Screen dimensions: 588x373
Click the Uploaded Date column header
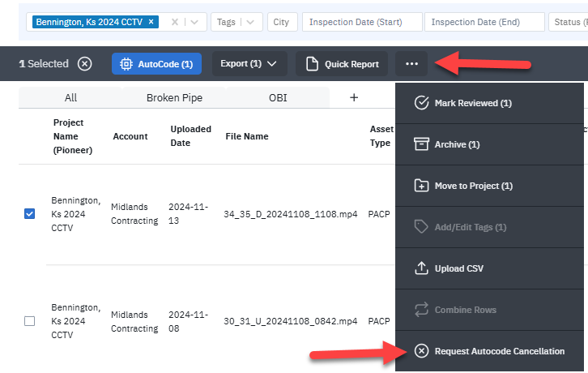(190, 136)
